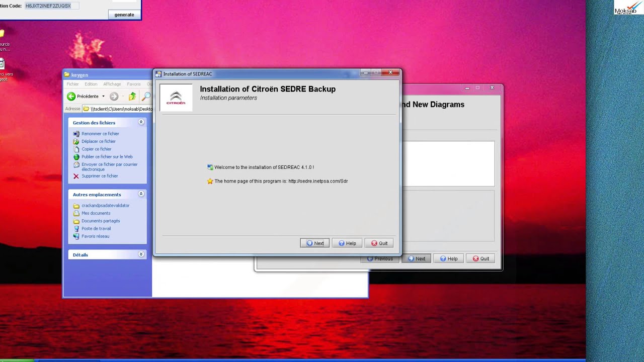Click Déplacer ce fichier link
The height and width of the screenshot is (362, 644).
99,141
